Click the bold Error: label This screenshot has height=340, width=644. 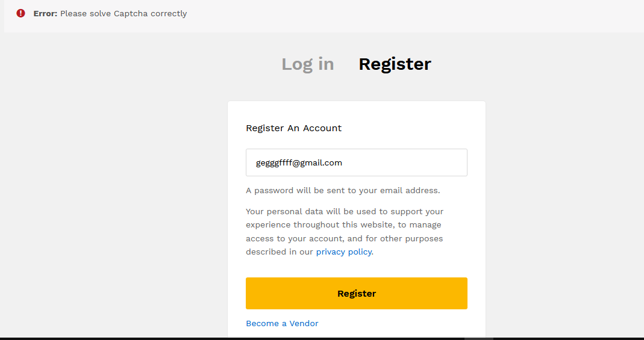tap(45, 13)
